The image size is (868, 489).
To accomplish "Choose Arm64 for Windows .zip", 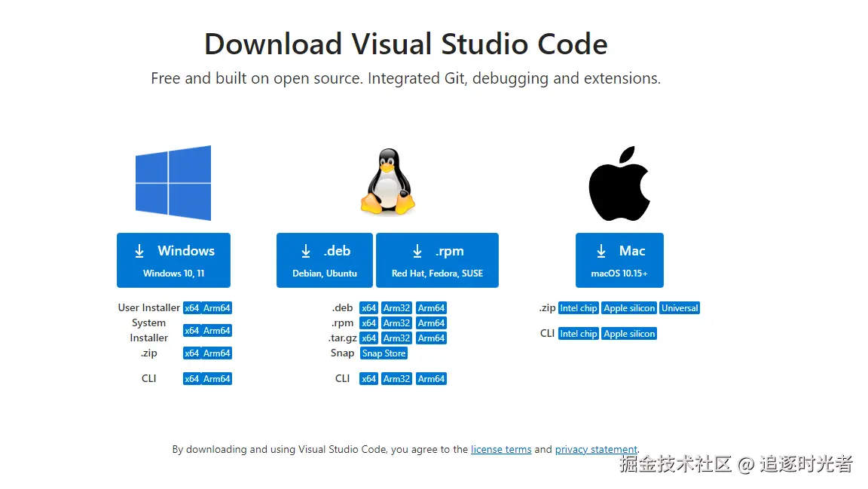I will point(216,353).
